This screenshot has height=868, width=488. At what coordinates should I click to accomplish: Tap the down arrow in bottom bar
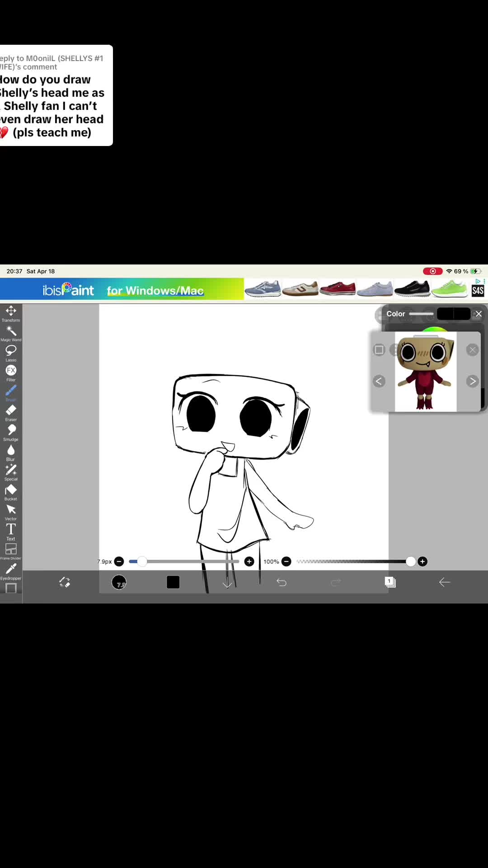point(227,583)
